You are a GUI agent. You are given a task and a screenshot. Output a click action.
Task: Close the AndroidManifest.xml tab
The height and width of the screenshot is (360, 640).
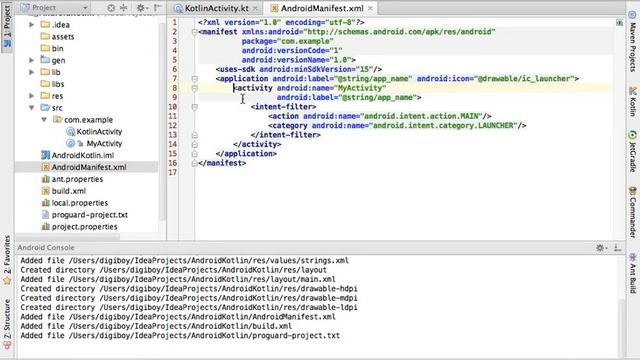coord(370,8)
